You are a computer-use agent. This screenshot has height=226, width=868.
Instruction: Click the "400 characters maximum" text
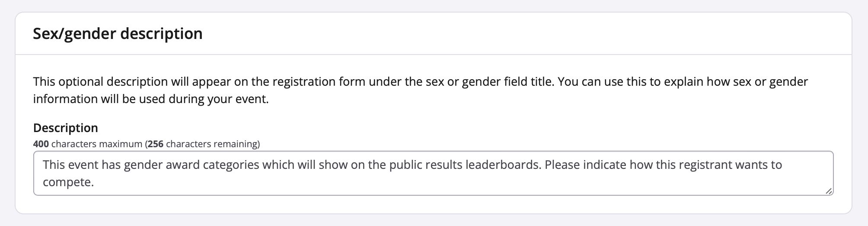pos(87,144)
